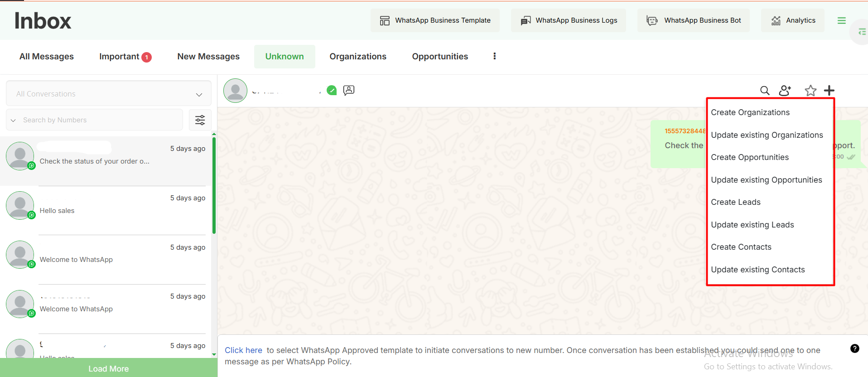
Task: Expand the All Conversations dropdown
Action: tap(109, 94)
